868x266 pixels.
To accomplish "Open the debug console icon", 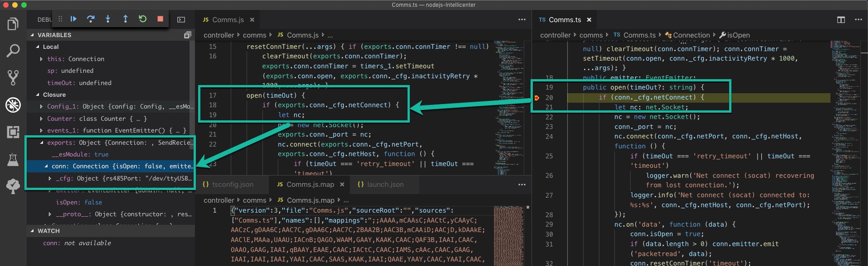I will point(181,19).
